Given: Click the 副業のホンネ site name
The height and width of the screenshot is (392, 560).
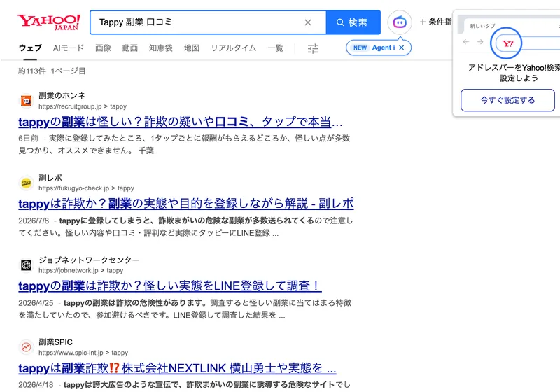Looking at the screenshot, I should coord(62,96).
